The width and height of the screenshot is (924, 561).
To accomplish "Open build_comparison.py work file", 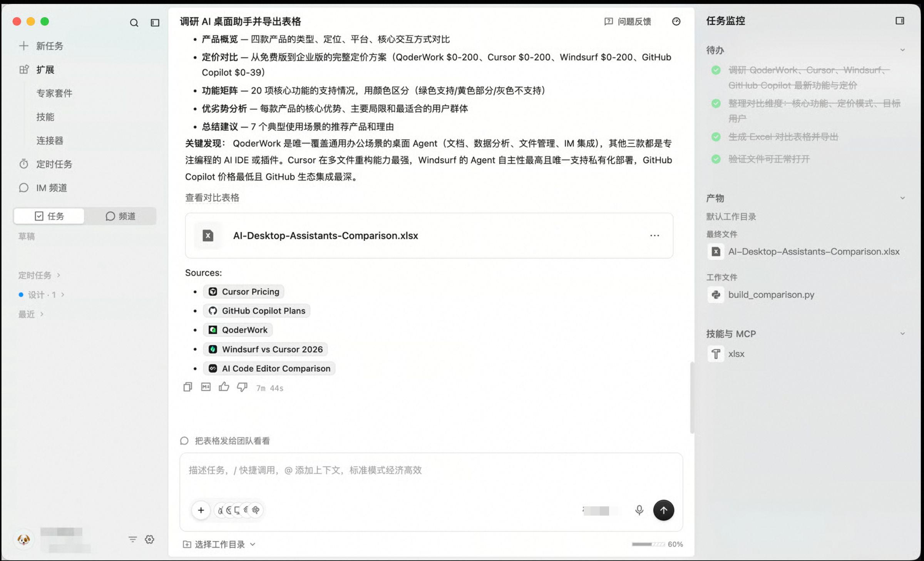I will click(761, 295).
